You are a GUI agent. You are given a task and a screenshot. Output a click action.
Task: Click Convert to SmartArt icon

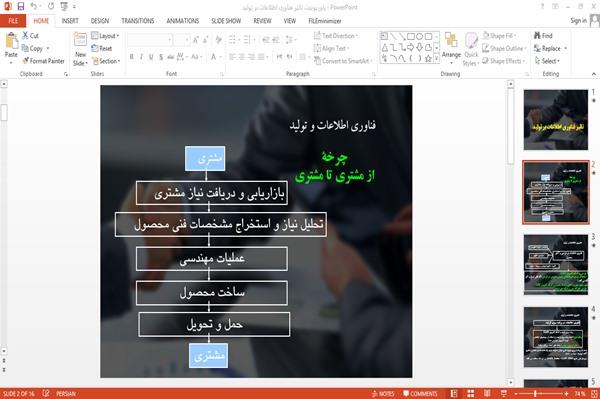tap(317, 61)
